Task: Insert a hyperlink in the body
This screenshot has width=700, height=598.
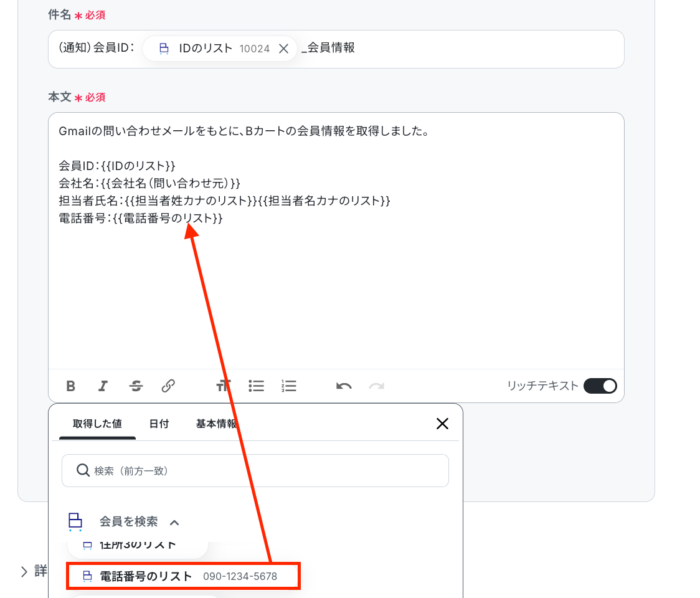Action: tap(168, 386)
